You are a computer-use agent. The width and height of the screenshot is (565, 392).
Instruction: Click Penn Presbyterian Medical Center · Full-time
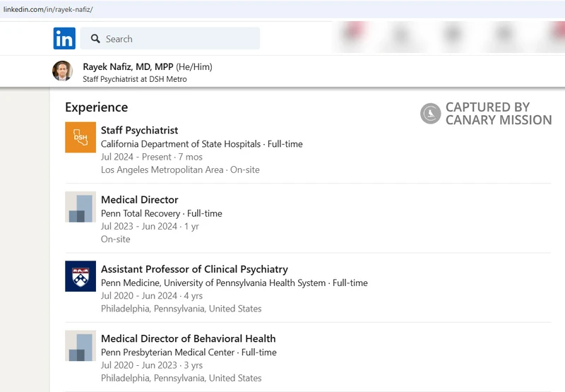click(x=189, y=352)
